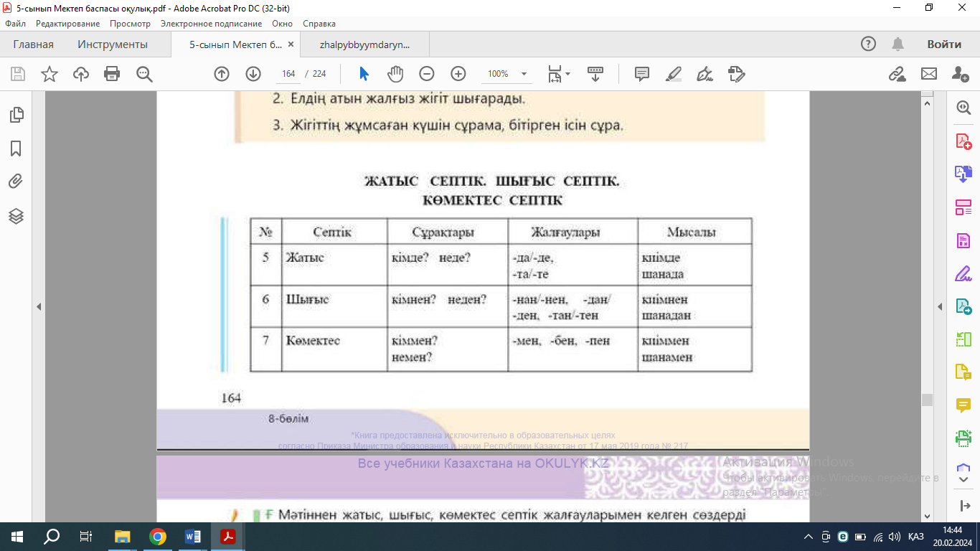This screenshot has width=980, height=551.
Task: Open the blue Export PDF tool in right pane
Action: [963, 174]
